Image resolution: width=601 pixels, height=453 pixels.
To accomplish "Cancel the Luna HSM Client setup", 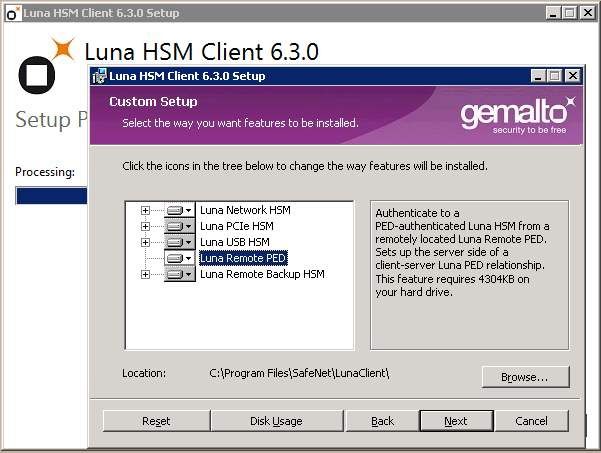I will (x=531, y=421).
